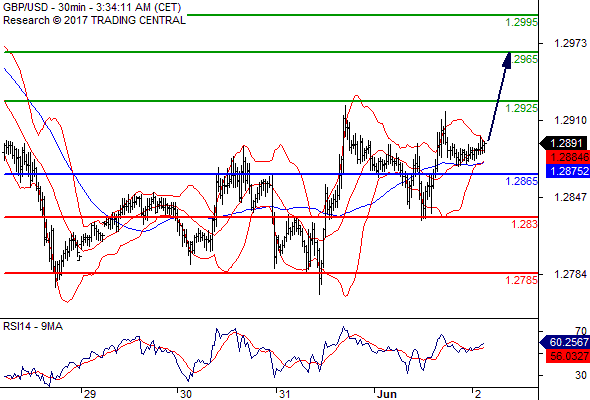Viewport: 590px width, 400px height.
Task: Select the 31 date marker on time axis
Action: pyautogui.click(x=284, y=394)
